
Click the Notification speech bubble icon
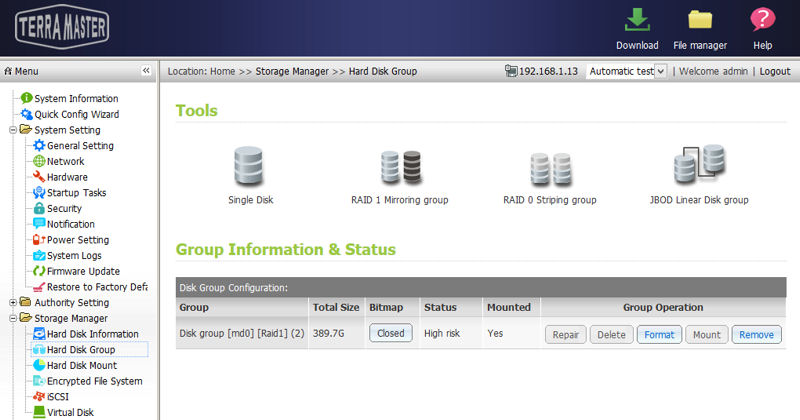[x=39, y=224]
